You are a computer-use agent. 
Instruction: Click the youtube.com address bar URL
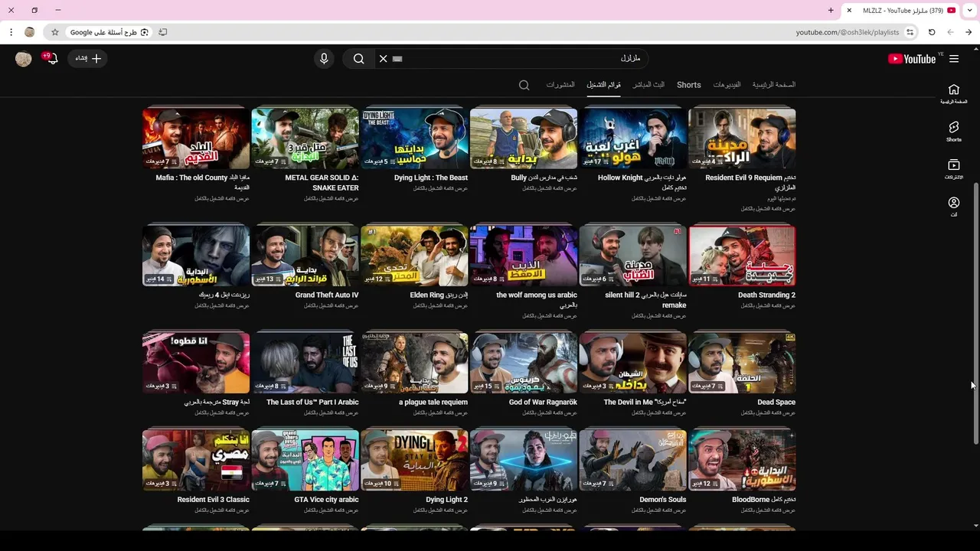click(x=847, y=32)
